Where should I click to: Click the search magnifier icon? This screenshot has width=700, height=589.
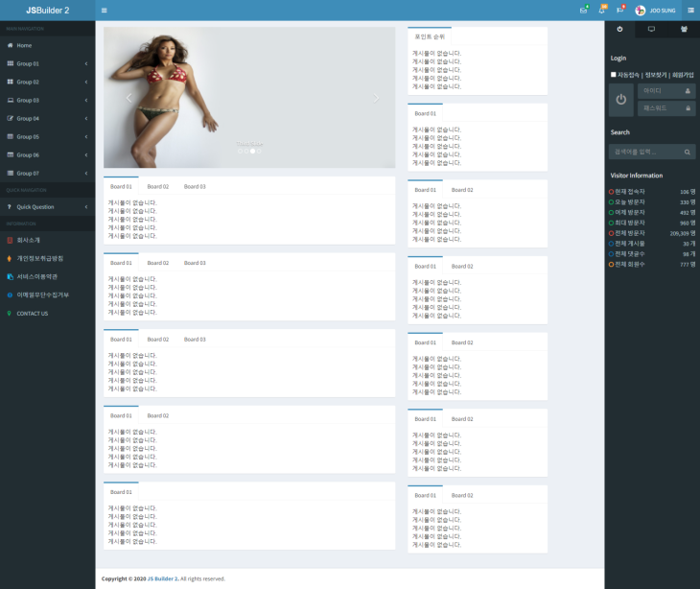(687, 152)
